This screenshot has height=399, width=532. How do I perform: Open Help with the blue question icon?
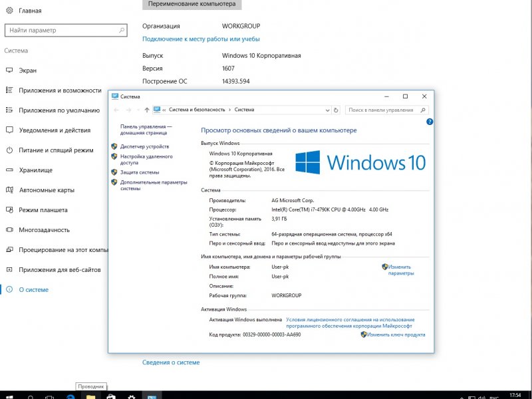[x=430, y=122]
